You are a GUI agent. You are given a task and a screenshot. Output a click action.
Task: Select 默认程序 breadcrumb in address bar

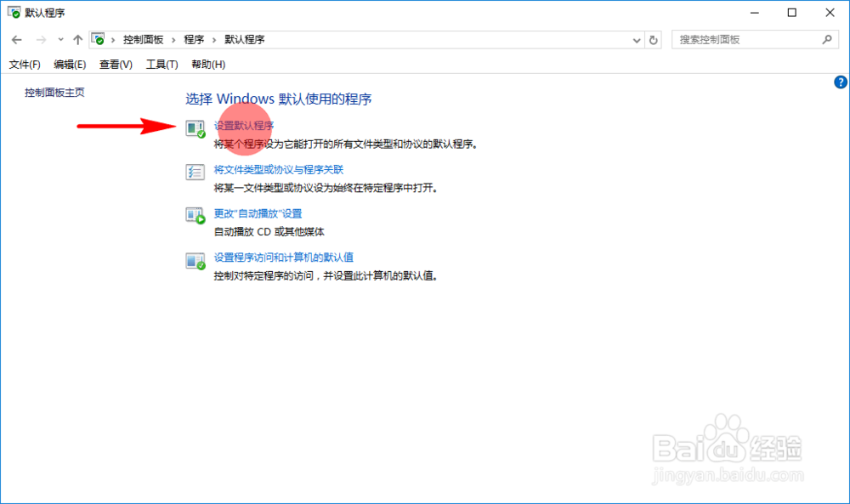(245, 40)
